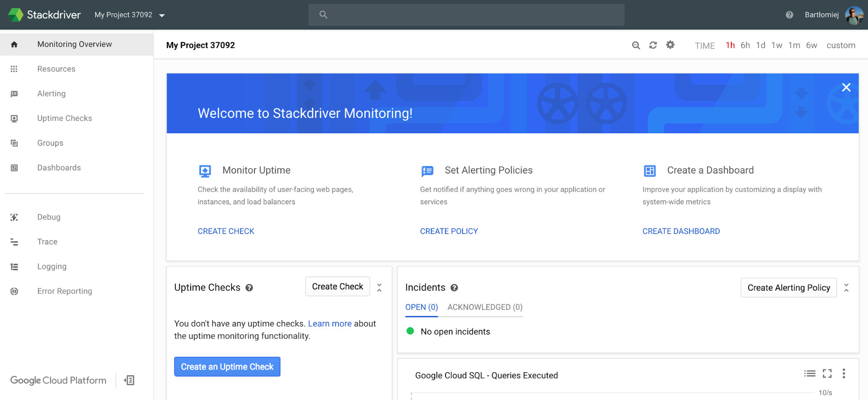Screen dimensions: 868x400
Task: Click Create Alerting Policy button
Action: [x=789, y=288]
